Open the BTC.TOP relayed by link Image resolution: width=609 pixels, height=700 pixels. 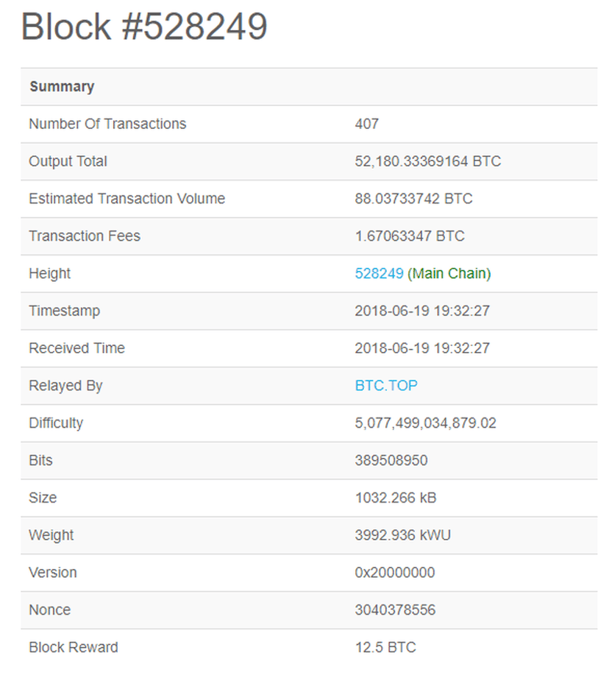coord(386,386)
